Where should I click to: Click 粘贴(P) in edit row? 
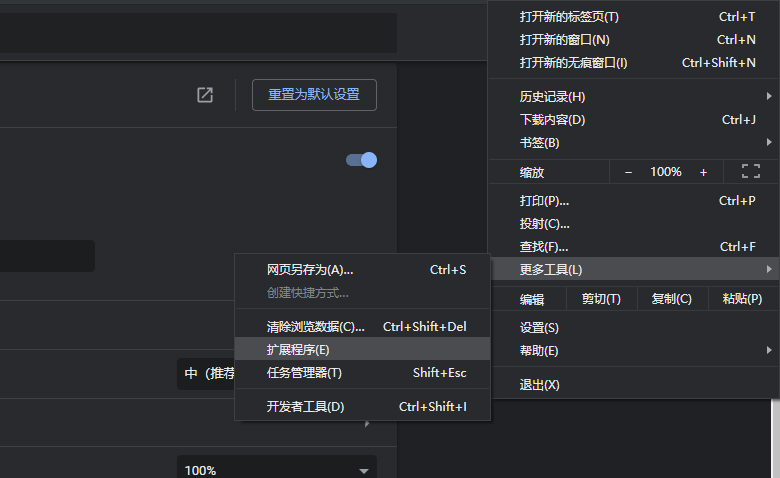743,299
